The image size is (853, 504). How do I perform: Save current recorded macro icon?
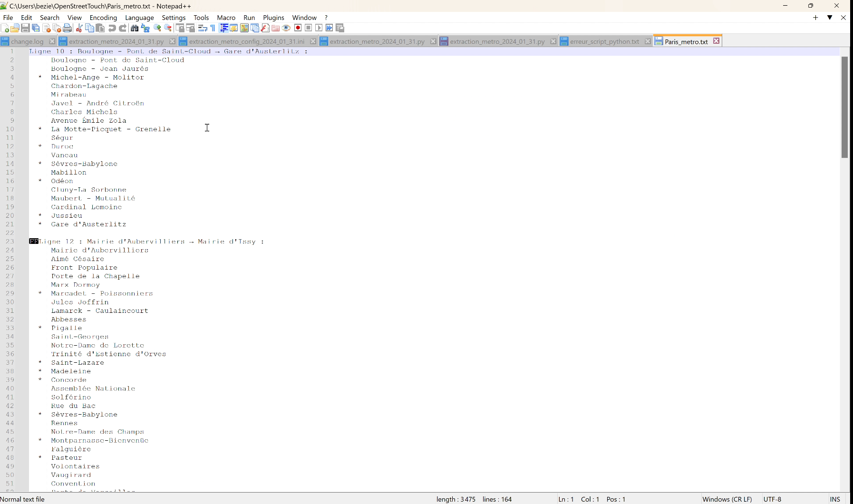click(340, 28)
